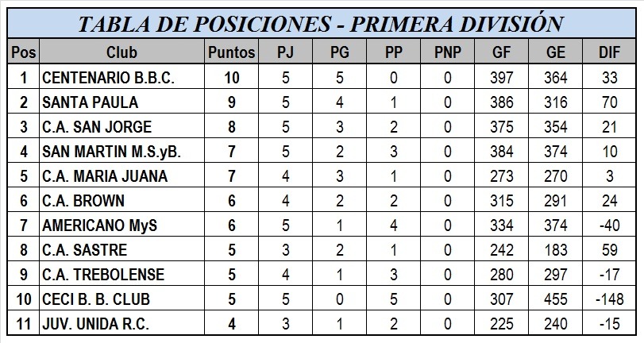The image size is (644, 343).
Task: Select the CENTENARIO B.B.C. club cell
Action: tap(122, 77)
